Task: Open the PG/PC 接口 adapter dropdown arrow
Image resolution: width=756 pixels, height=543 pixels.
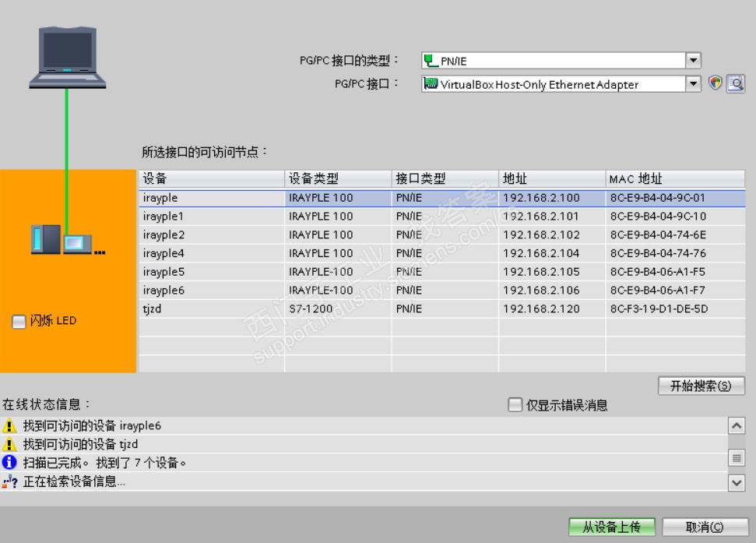Action: [x=693, y=84]
